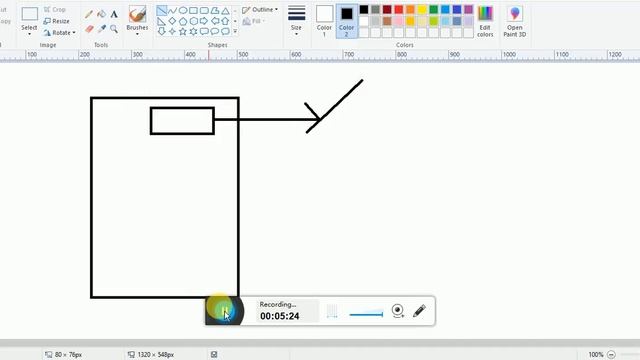Toggle the recorder's pencil annotation tool

tap(419, 311)
